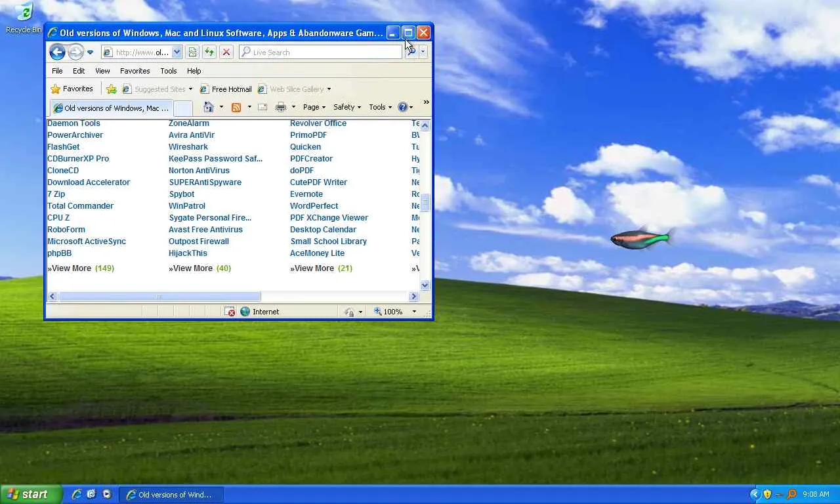Launch Windows Media Player from Quick Launch
The height and width of the screenshot is (504, 840).
107,494
